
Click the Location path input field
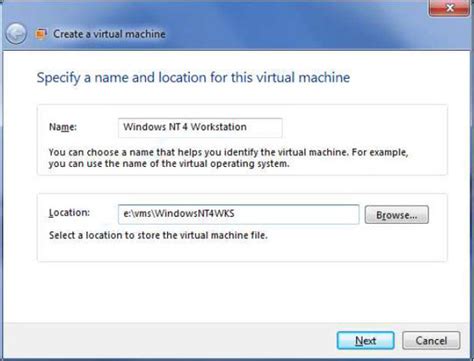point(239,214)
